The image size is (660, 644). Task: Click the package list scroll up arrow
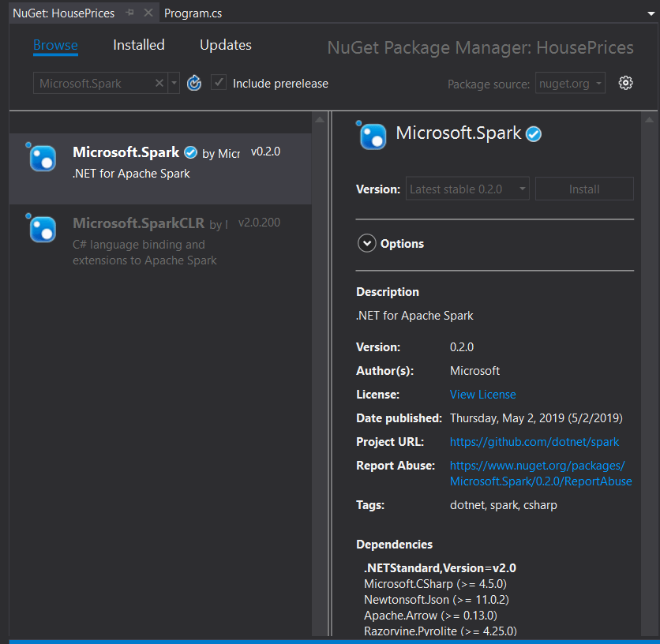(x=320, y=119)
